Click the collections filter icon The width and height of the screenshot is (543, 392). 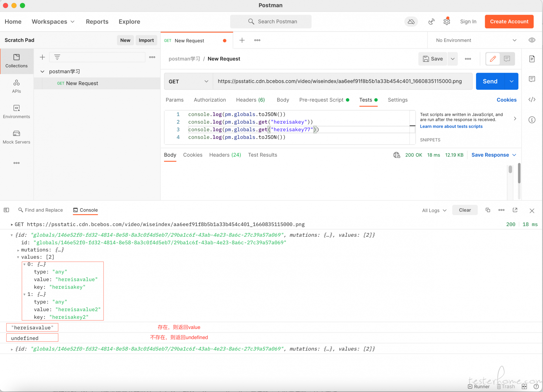[x=57, y=57]
